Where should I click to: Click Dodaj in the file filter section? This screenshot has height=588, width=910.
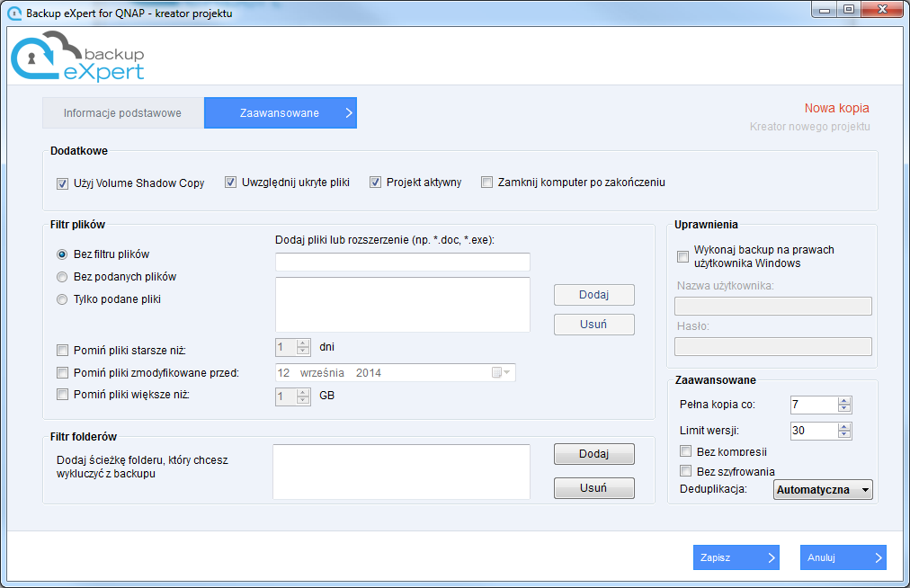[x=594, y=295]
